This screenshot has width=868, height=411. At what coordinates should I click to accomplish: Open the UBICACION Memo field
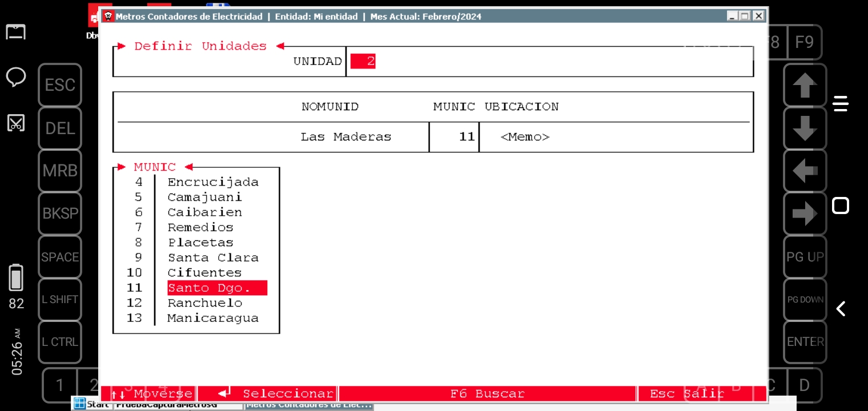point(524,137)
